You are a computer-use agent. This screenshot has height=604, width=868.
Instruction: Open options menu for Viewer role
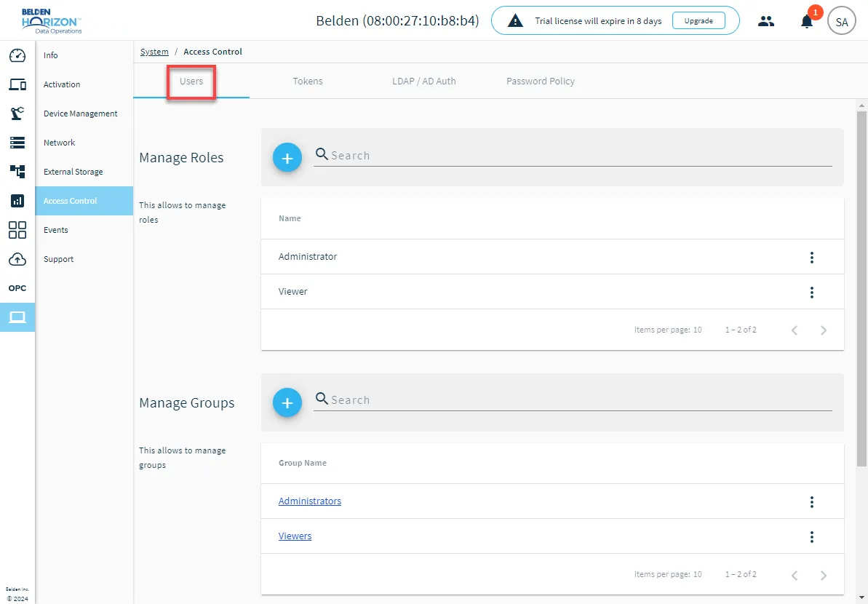pyautogui.click(x=811, y=293)
